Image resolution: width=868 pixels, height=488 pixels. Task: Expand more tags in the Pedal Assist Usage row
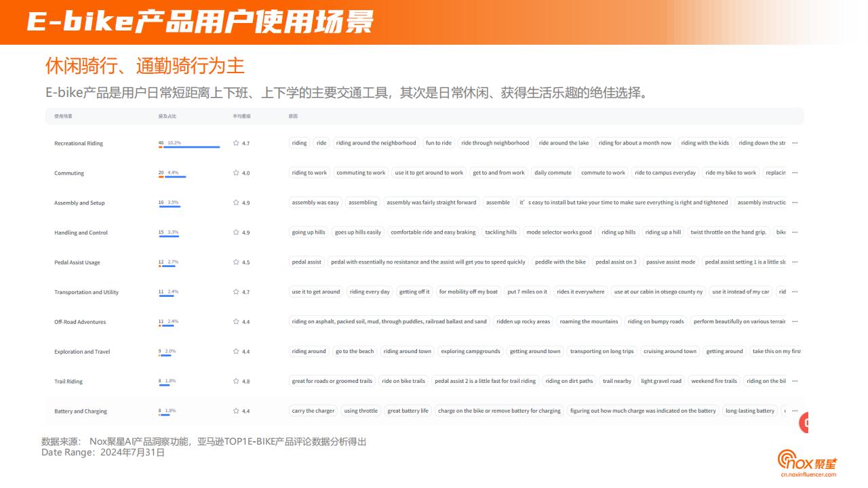[795, 262]
